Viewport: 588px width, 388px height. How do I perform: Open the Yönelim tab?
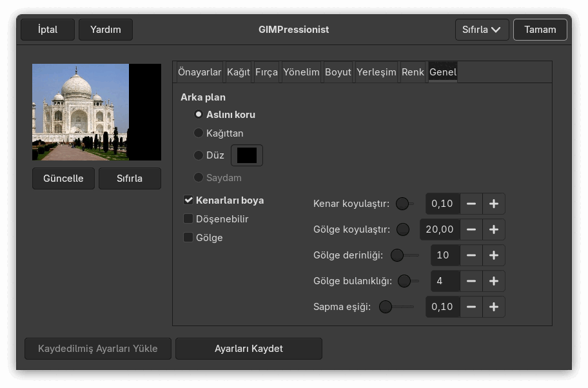[x=301, y=72]
